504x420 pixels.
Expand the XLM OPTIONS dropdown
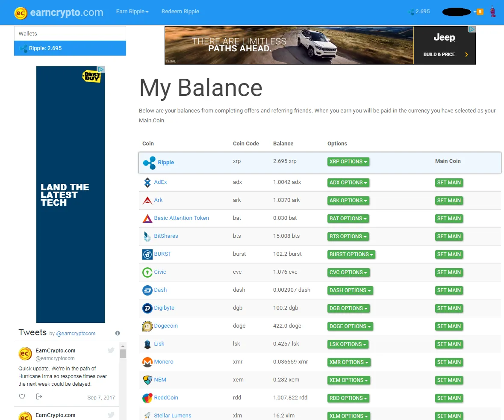pos(348,416)
